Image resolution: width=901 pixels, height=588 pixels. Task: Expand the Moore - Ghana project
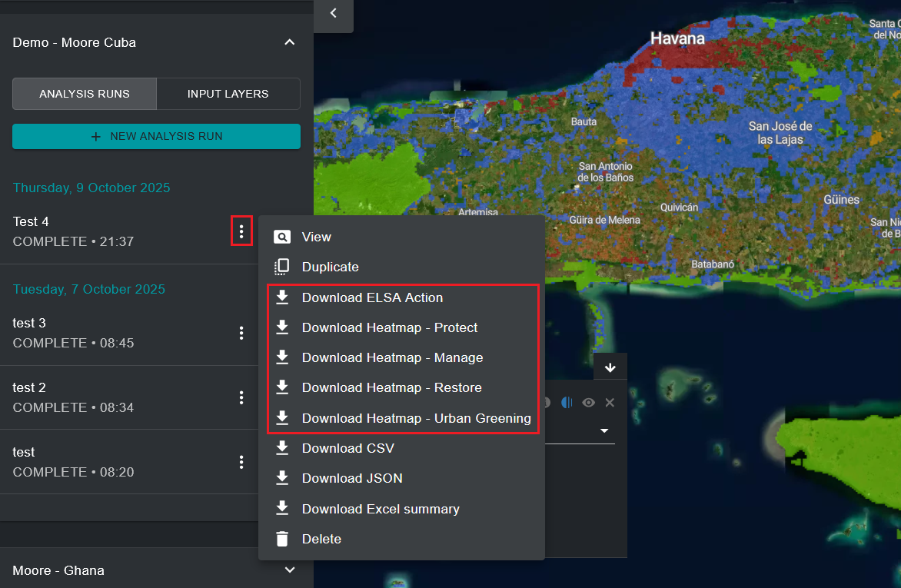tap(290, 570)
